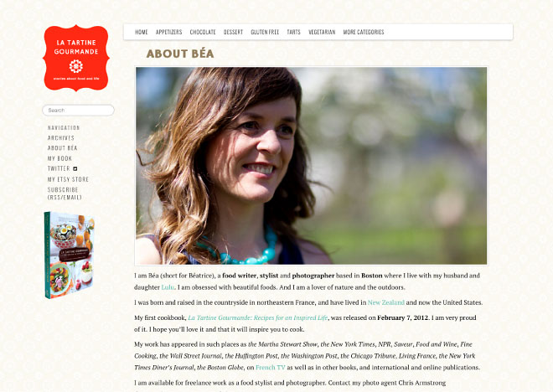Click the cookbook cover thumbnail

[69, 255]
